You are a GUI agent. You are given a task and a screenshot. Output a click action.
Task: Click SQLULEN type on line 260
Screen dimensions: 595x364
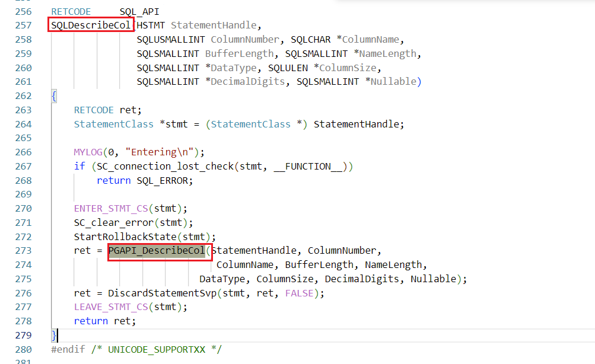pos(288,68)
